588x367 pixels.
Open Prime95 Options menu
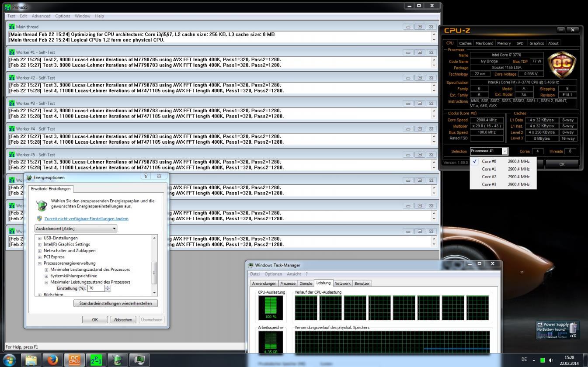(x=63, y=16)
